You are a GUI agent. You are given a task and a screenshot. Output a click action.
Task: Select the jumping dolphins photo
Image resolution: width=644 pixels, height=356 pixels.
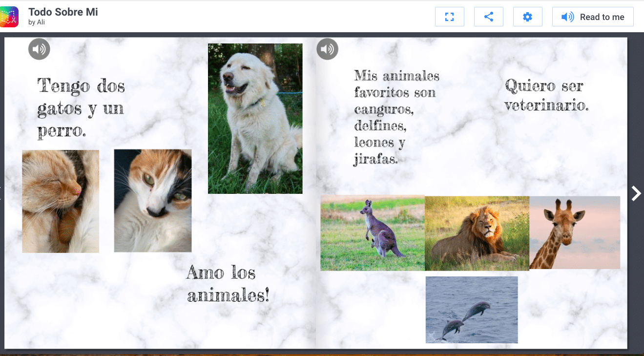tap(472, 310)
